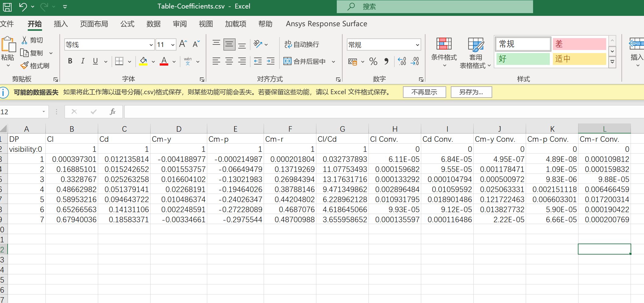
Task: Click the cell Borders icon
Action: (119, 61)
